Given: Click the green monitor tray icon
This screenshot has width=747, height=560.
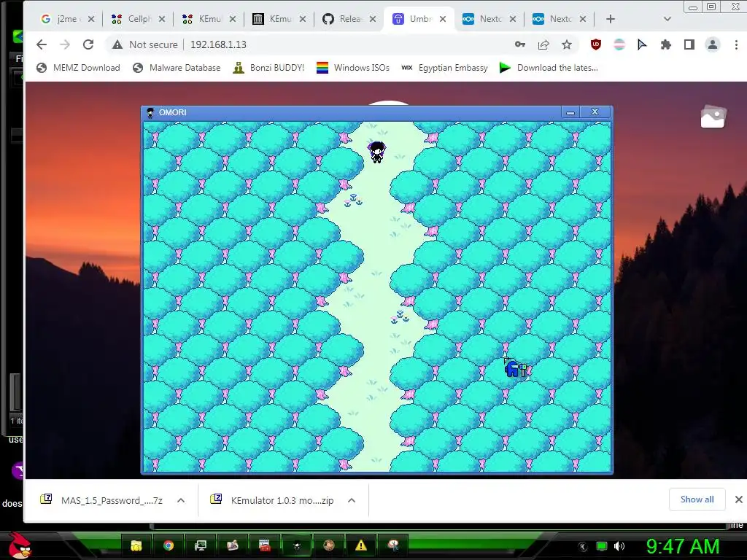Looking at the screenshot, I should 602,546.
